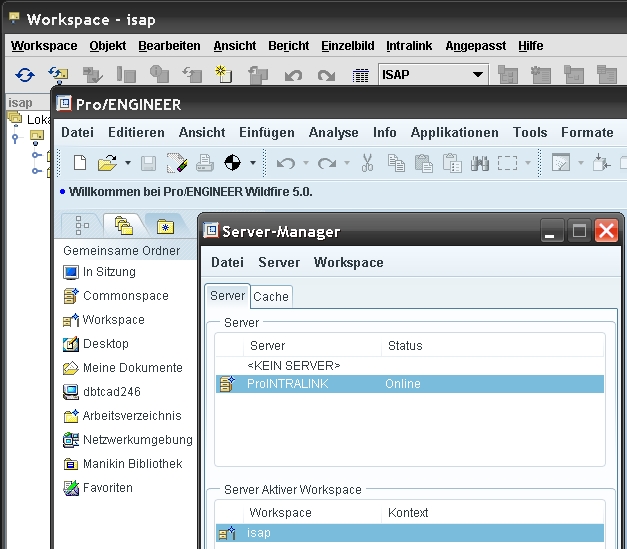Click the Open folder icon in Pro/ENGINEER toolbar

(107, 163)
